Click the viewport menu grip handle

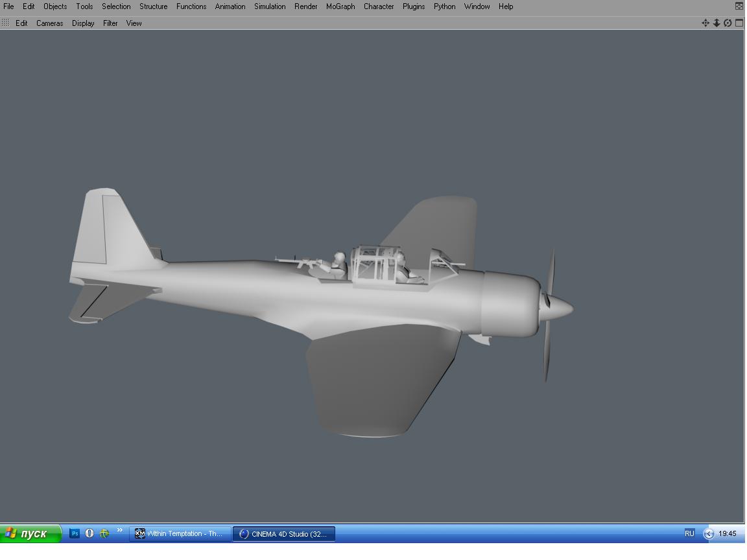coord(6,23)
